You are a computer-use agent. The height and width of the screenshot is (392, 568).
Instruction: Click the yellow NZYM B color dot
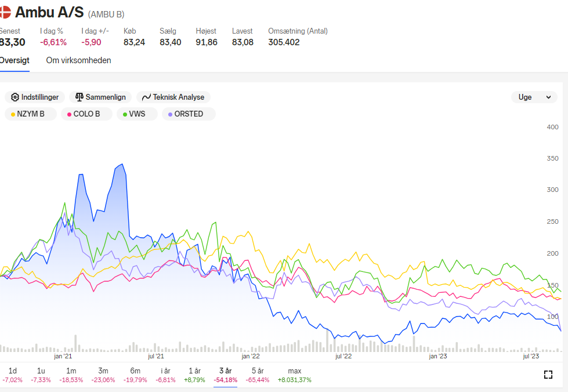13,114
